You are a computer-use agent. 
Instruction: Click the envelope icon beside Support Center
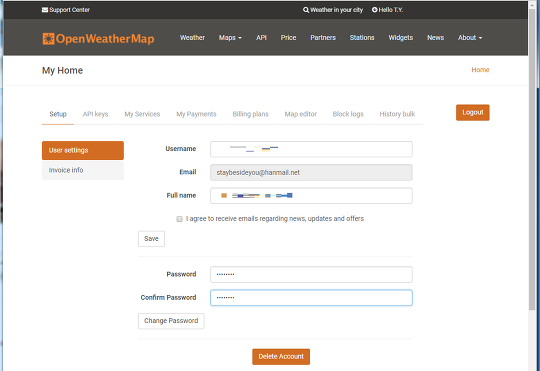coord(45,10)
